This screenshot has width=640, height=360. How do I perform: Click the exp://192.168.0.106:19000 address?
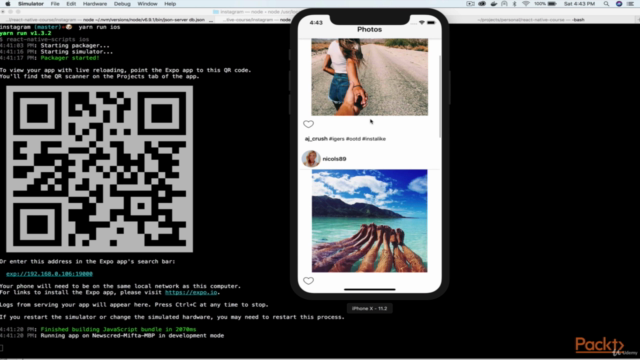pos(49,274)
